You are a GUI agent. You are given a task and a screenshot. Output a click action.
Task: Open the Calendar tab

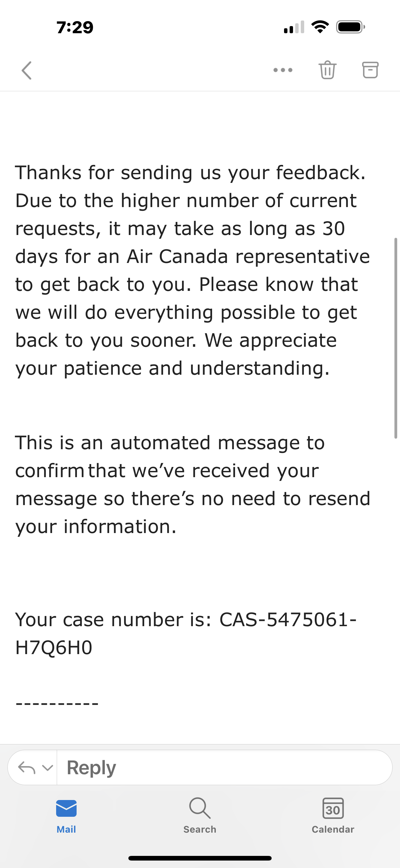pos(333,816)
